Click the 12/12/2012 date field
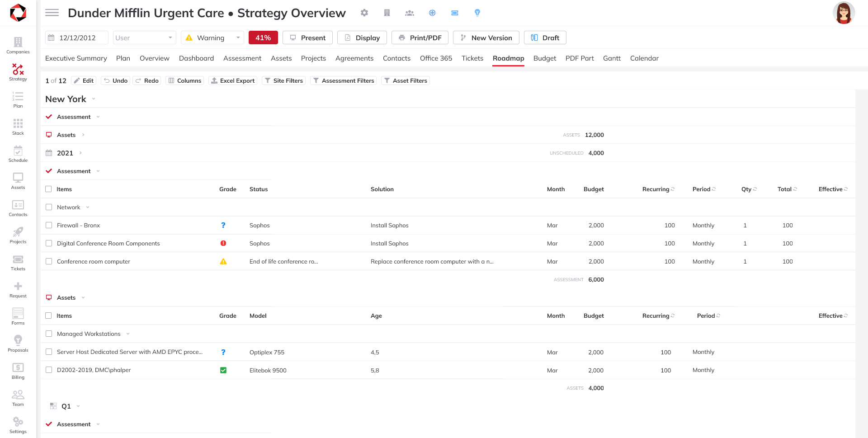 pyautogui.click(x=77, y=38)
